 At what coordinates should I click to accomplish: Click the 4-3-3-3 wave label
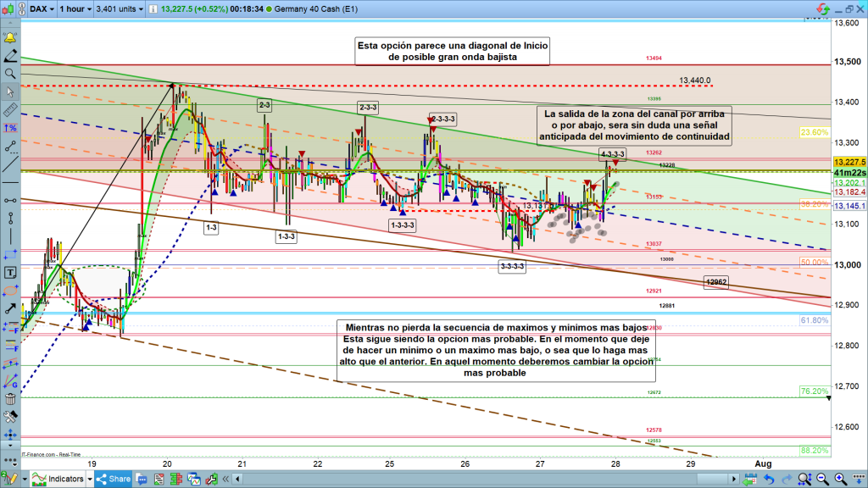pos(612,154)
